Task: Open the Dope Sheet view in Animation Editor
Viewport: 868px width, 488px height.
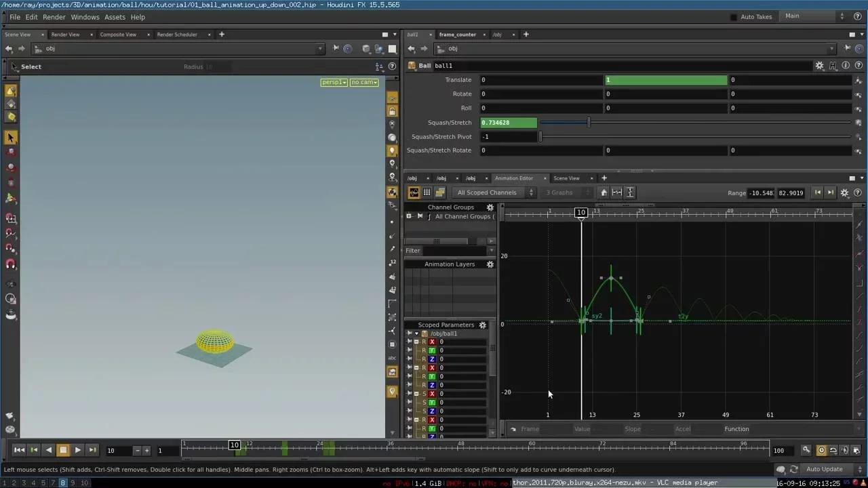Action: tap(439, 192)
